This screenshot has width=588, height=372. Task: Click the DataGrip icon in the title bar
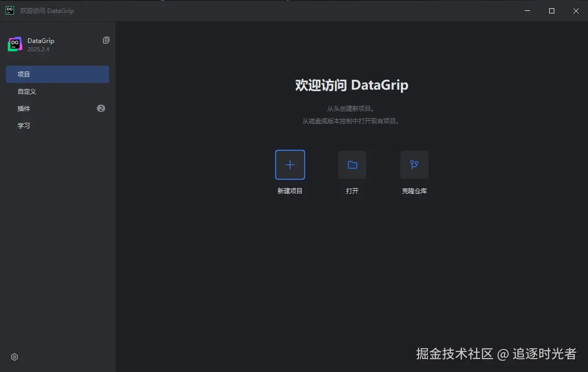click(x=10, y=10)
